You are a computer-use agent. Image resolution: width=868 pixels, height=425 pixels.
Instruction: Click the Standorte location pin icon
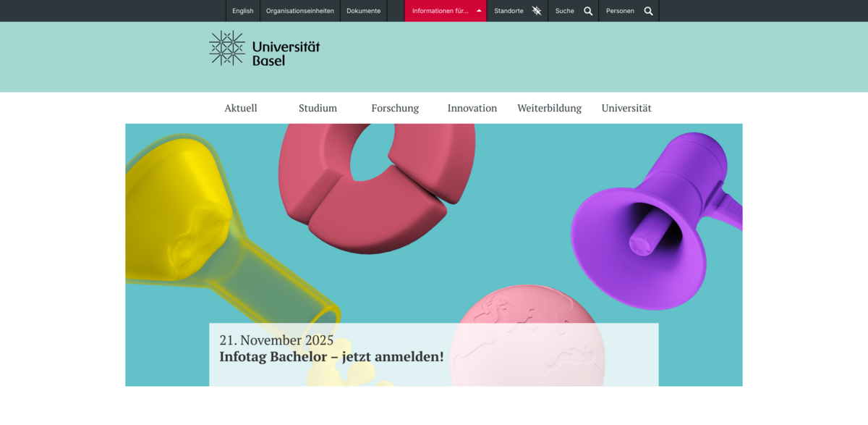pos(536,11)
